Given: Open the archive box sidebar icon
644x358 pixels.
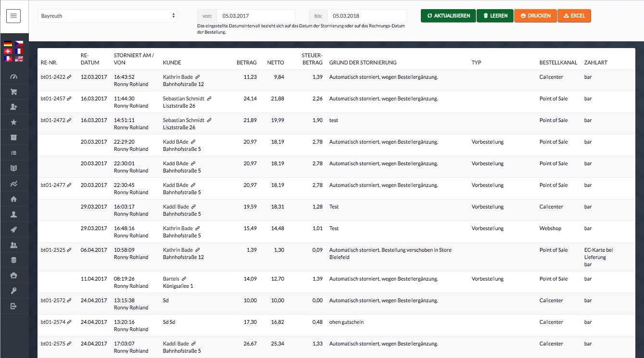Looking at the screenshot, I should click(x=13, y=137).
